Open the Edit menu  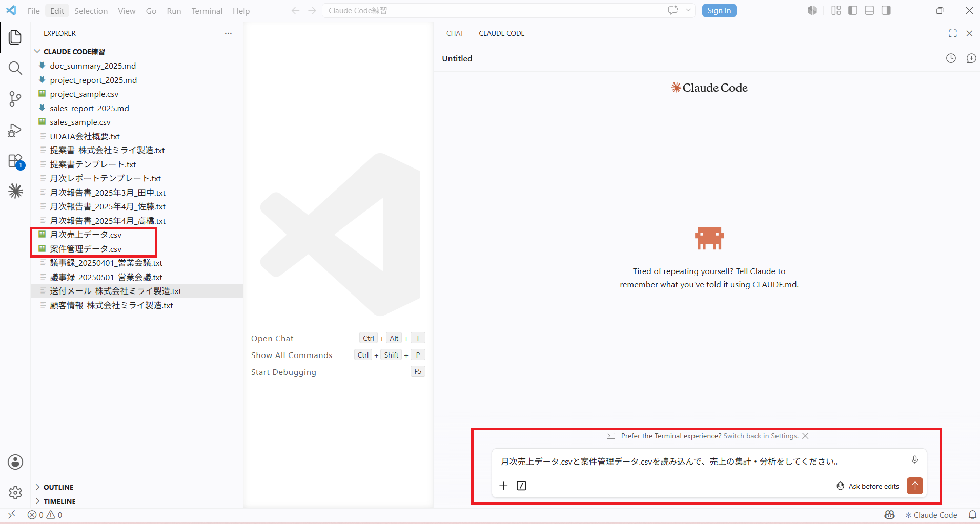point(57,11)
